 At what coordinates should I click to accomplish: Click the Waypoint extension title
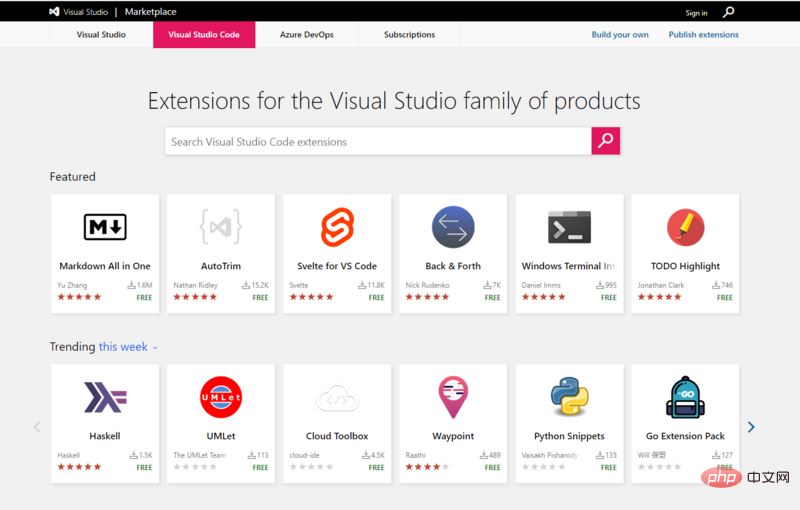click(453, 436)
